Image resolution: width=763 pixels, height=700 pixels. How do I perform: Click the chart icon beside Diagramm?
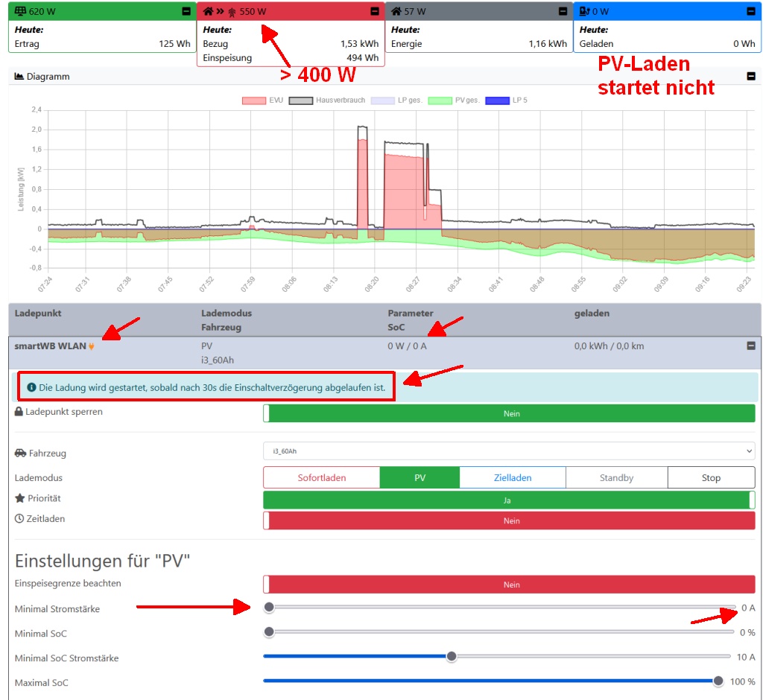pos(19,76)
